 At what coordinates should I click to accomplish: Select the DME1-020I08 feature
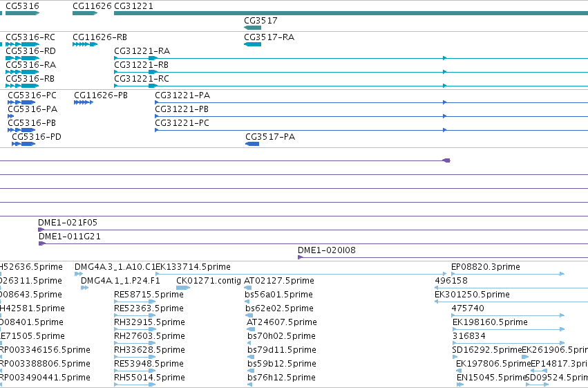click(327, 250)
